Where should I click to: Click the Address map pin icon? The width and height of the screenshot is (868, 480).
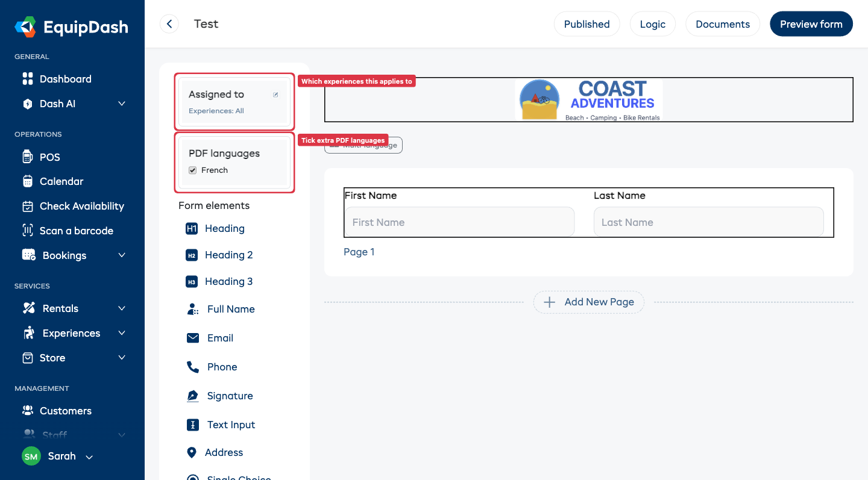coord(192,452)
